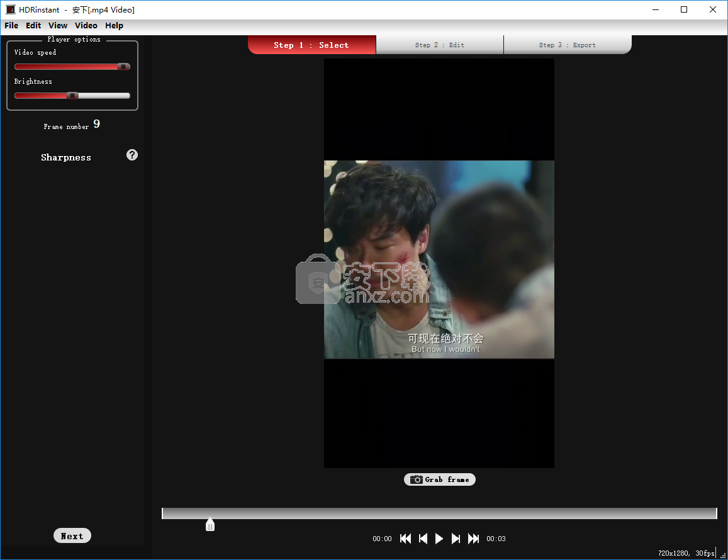Jump to the start of the video
Image resolution: width=728 pixels, height=560 pixels.
click(x=405, y=539)
